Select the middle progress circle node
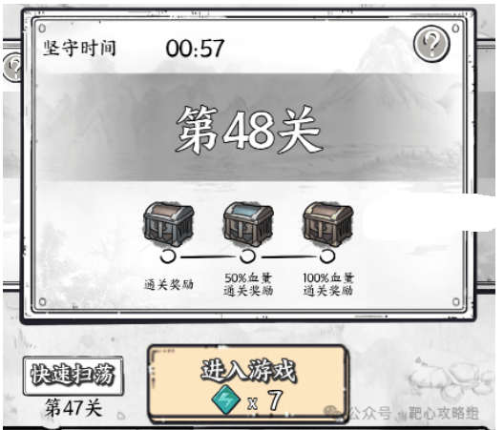 pyautogui.click(x=247, y=256)
